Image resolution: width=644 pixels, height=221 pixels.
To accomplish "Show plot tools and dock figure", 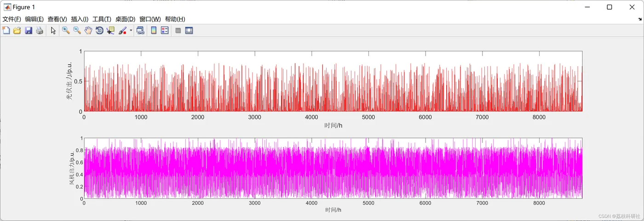I will pos(189,31).
